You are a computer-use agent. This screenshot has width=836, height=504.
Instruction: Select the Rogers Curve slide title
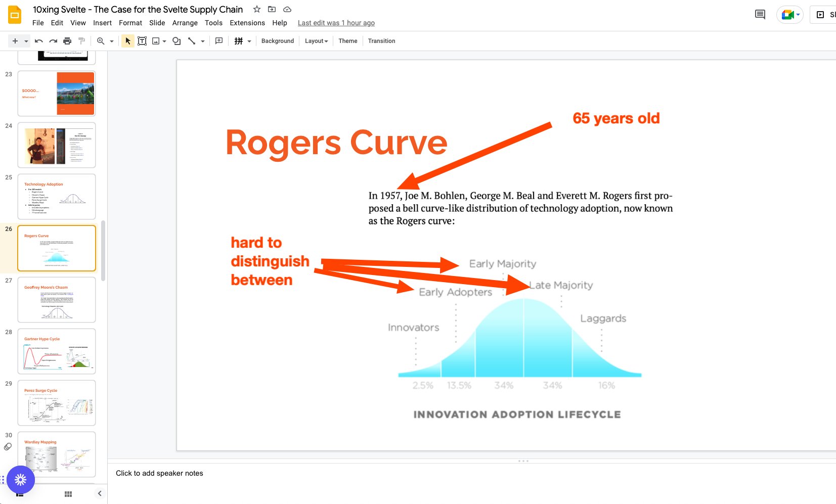336,143
